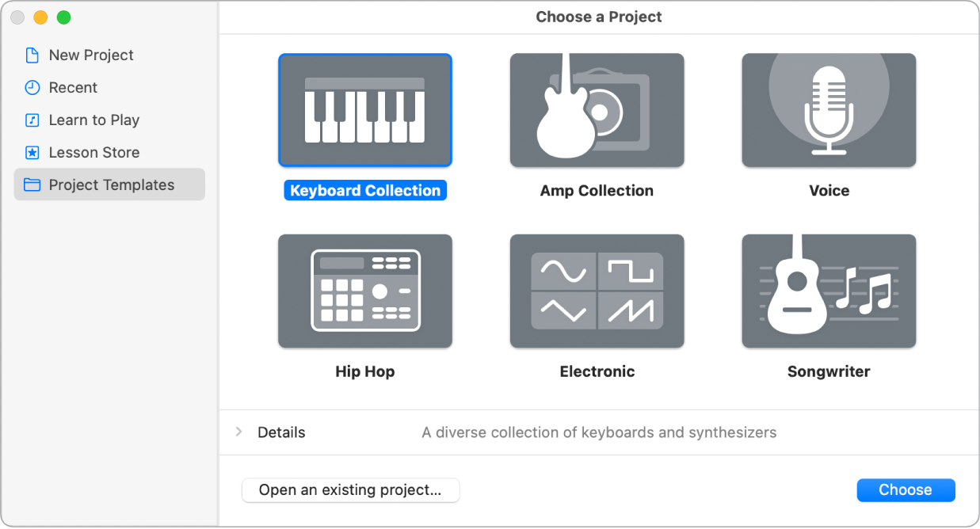Click the Learn to Play note icon
The height and width of the screenshot is (529, 980).
(x=32, y=120)
